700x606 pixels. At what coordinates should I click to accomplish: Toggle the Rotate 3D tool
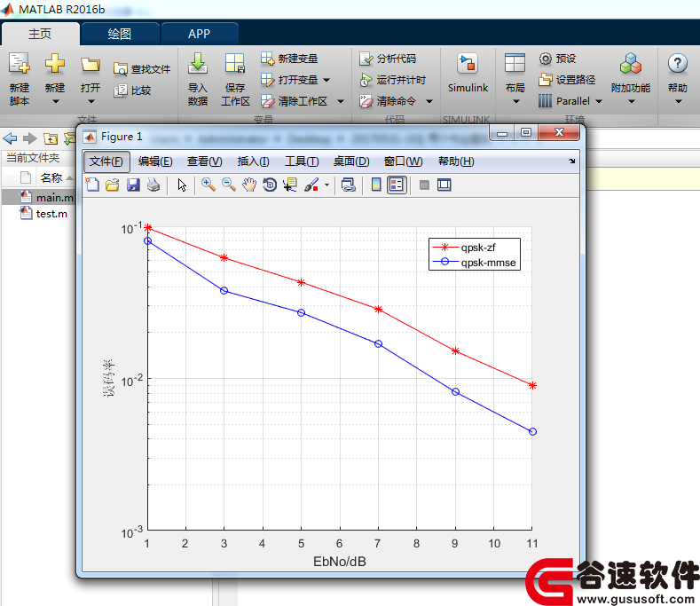point(270,185)
